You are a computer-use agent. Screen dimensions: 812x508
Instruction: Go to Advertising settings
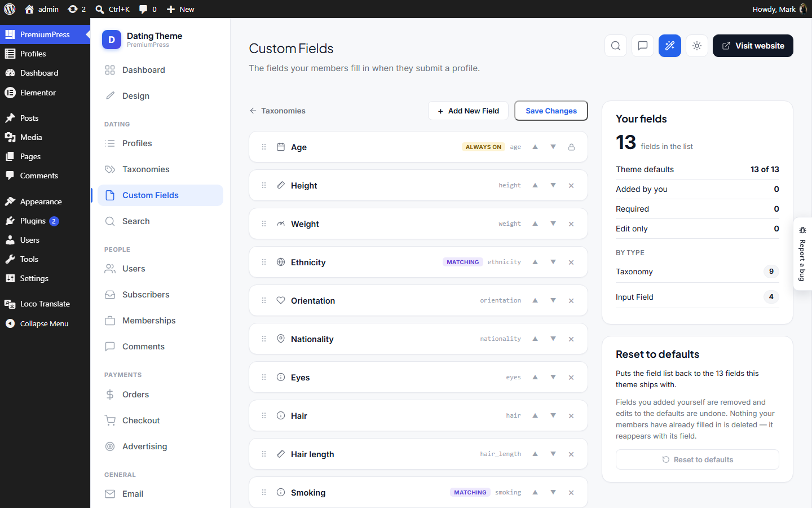coord(160,446)
